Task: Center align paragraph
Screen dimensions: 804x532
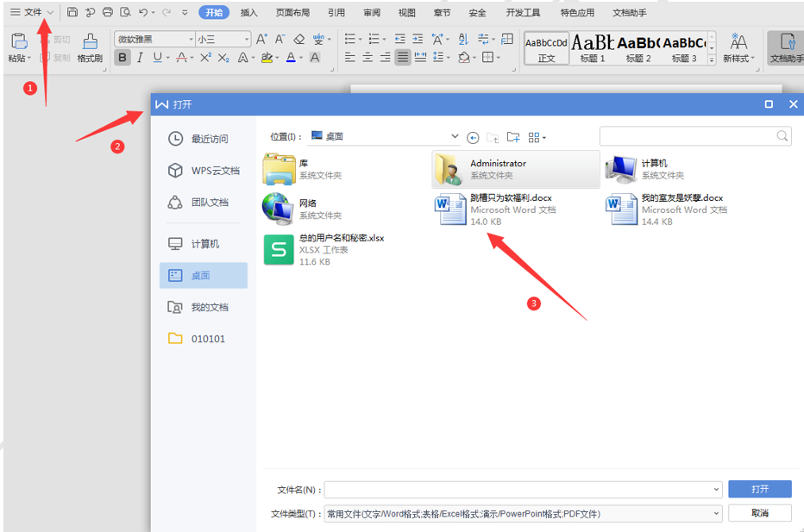Action: [x=367, y=58]
